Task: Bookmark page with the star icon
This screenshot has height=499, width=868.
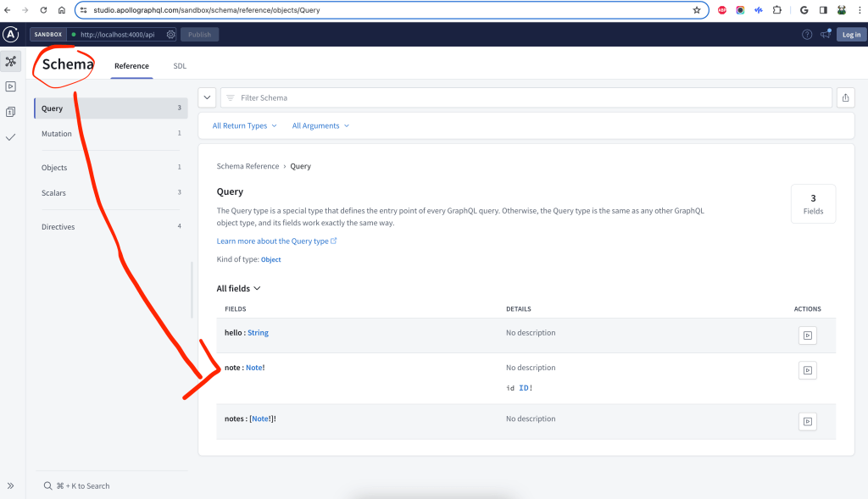Action: point(697,10)
